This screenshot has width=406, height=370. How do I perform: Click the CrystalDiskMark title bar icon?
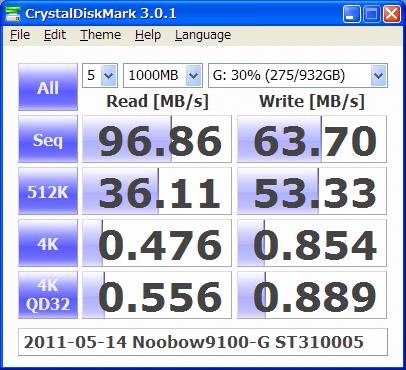(x=13, y=14)
